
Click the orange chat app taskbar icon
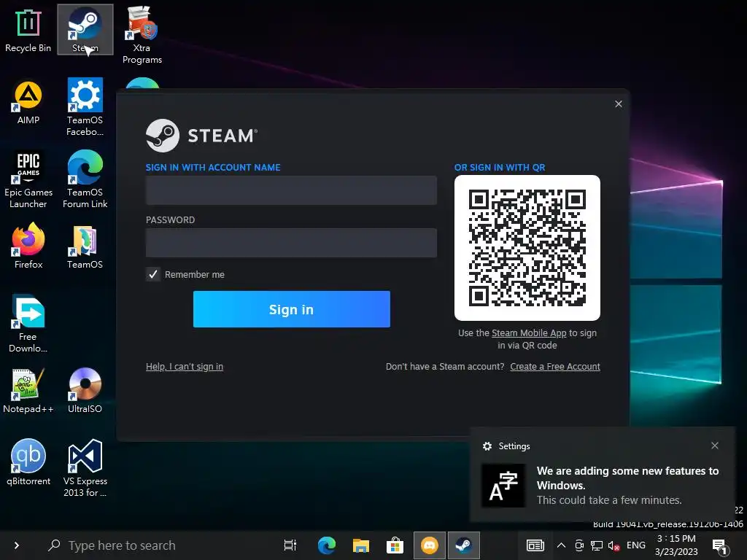(x=429, y=545)
